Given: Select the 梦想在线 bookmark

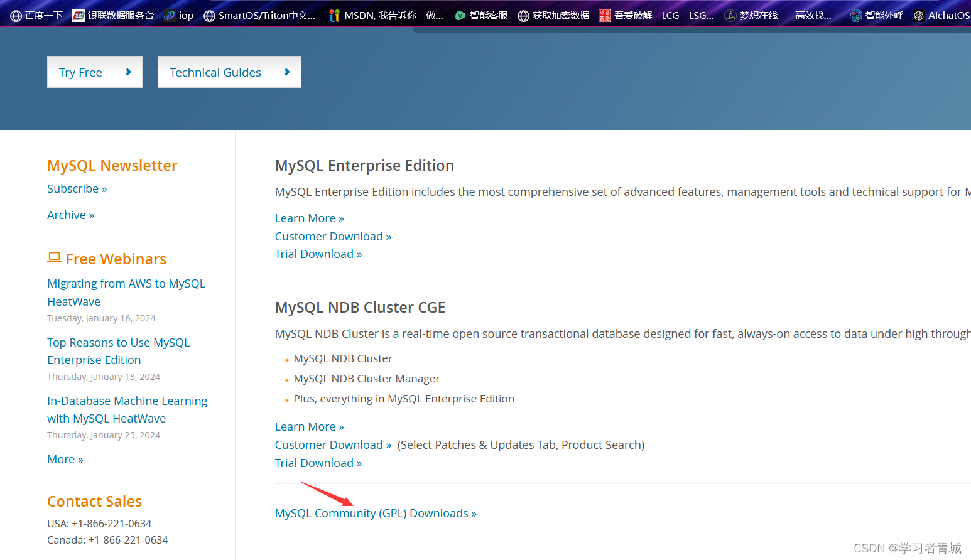Looking at the screenshot, I should click(730, 14).
